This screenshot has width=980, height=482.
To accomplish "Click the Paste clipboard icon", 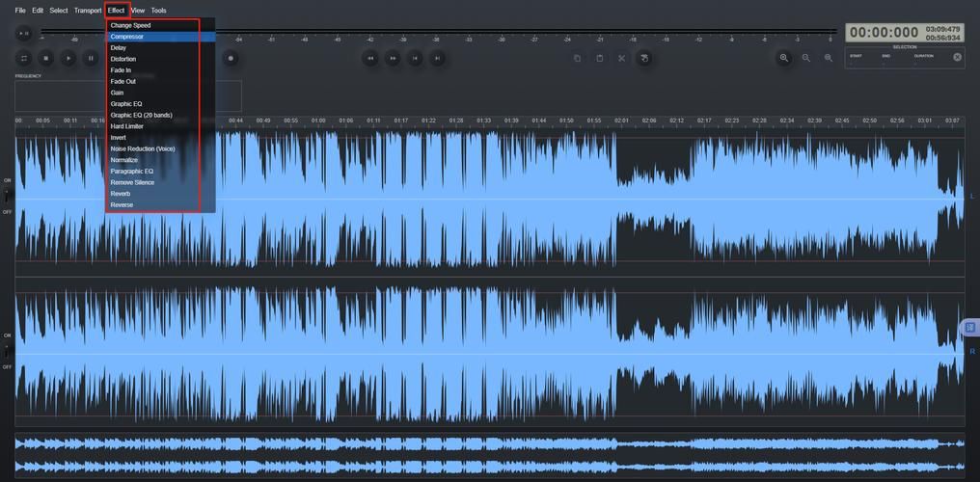I will [x=599, y=58].
